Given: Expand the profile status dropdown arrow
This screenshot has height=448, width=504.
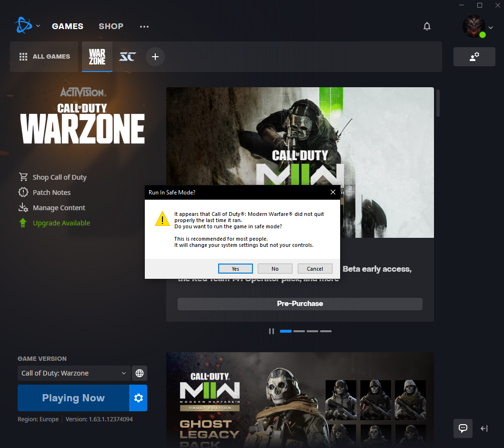Looking at the screenshot, I should pyautogui.click(x=491, y=28).
